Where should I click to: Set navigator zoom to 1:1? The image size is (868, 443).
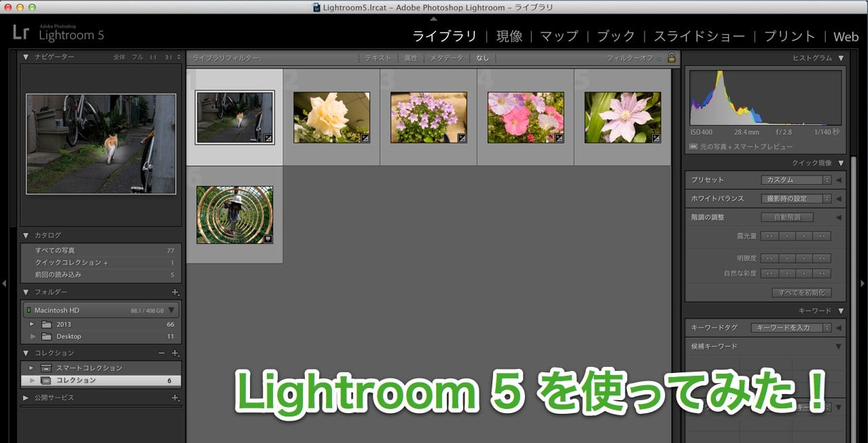(153, 57)
